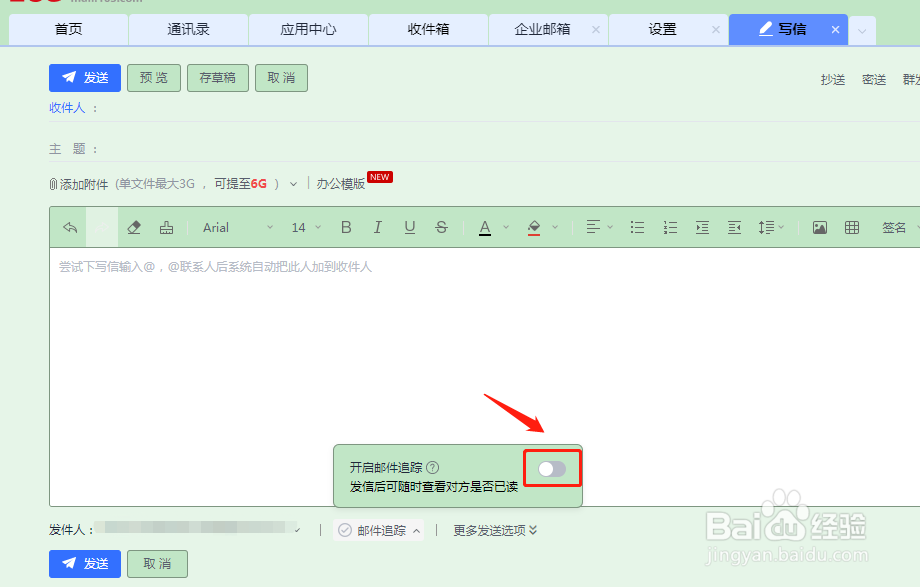Click the 存草稿 button
The image size is (920, 587).
(x=218, y=77)
